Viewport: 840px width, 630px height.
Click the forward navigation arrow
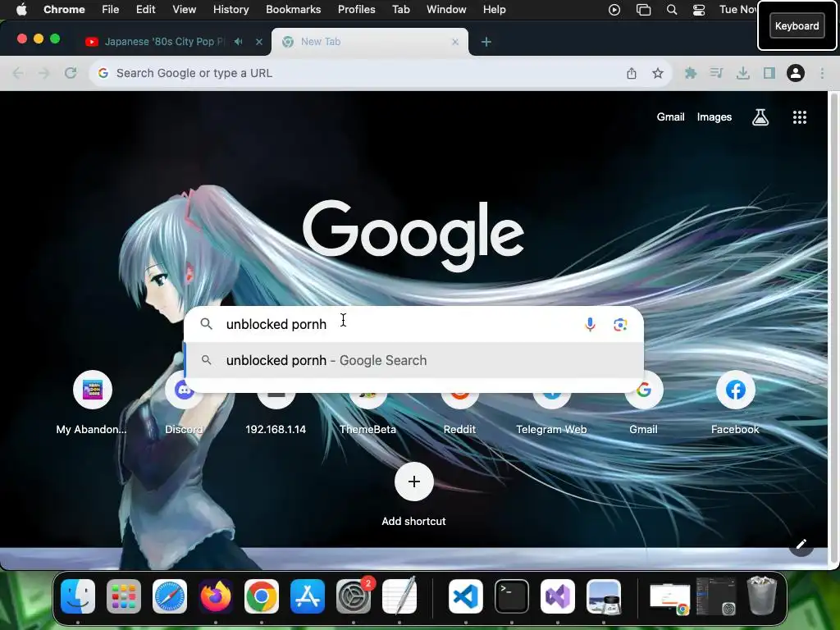coord(44,73)
